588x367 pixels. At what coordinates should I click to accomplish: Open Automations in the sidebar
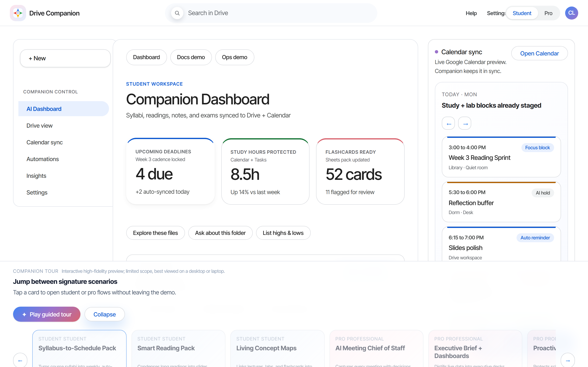[42, 159]
